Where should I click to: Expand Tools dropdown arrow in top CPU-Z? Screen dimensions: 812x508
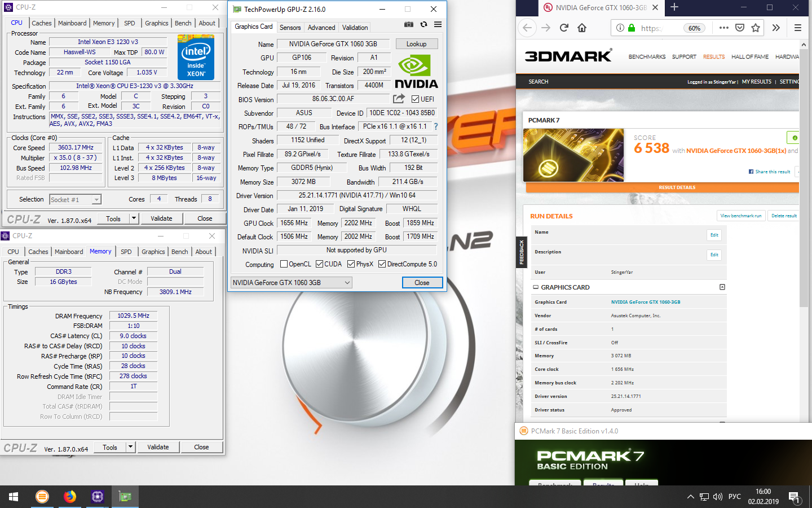coord(134,218)
